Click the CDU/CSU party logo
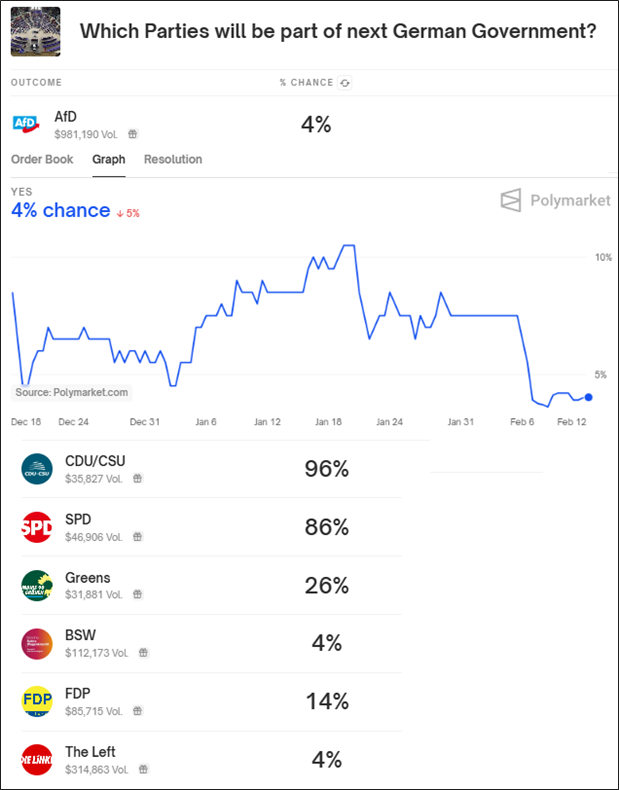Image resolution: width=619 pixels, height=790 pixels. (x=36, y=469)
